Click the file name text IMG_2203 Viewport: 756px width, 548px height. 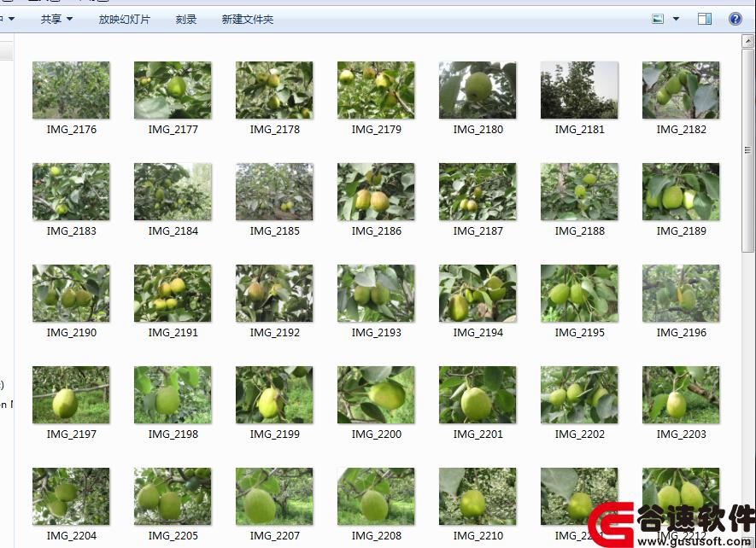point(682,434)
